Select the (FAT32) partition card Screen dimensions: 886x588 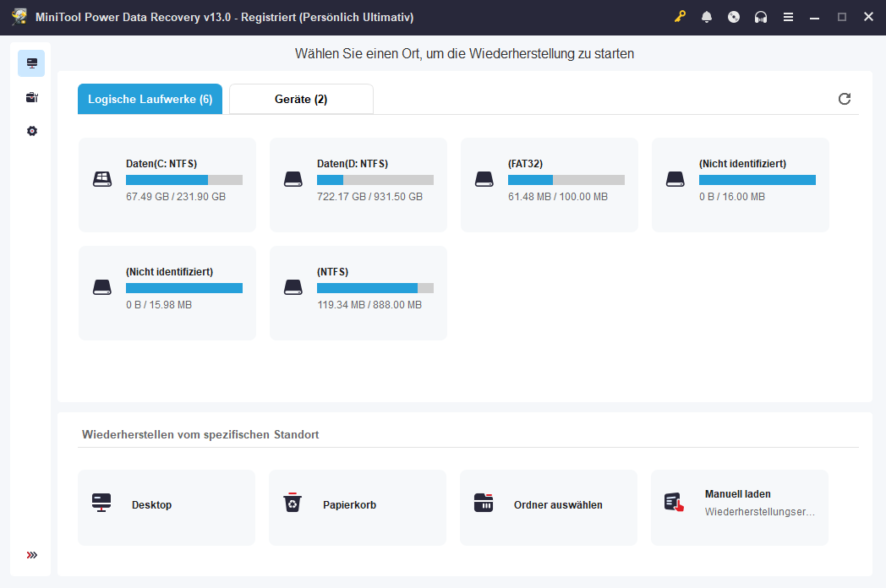(550, 185)
